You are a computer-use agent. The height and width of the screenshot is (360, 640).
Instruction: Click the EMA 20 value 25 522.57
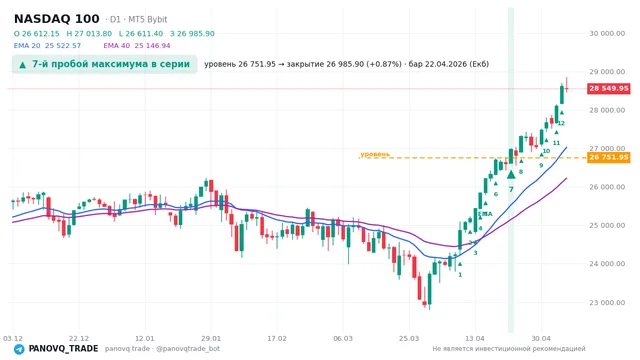63,46
